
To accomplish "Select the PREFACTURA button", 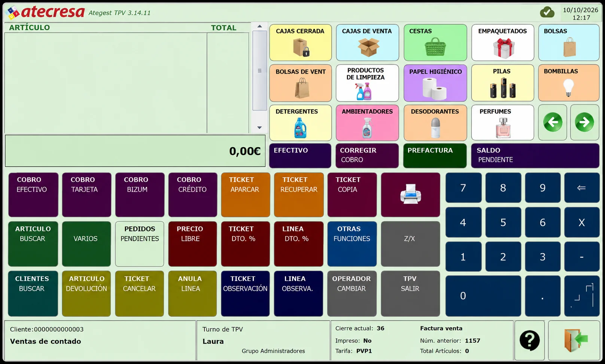I will 435,156.
